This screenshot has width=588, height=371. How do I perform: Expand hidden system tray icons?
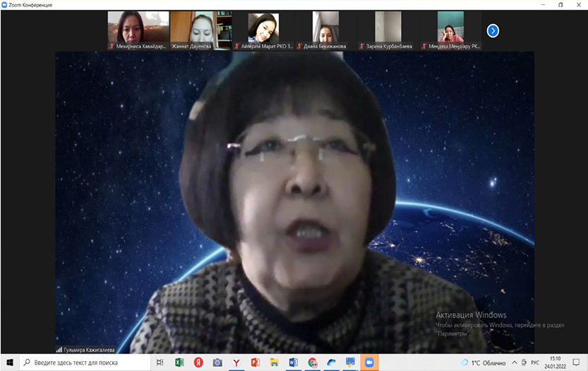tap(512, 363)
